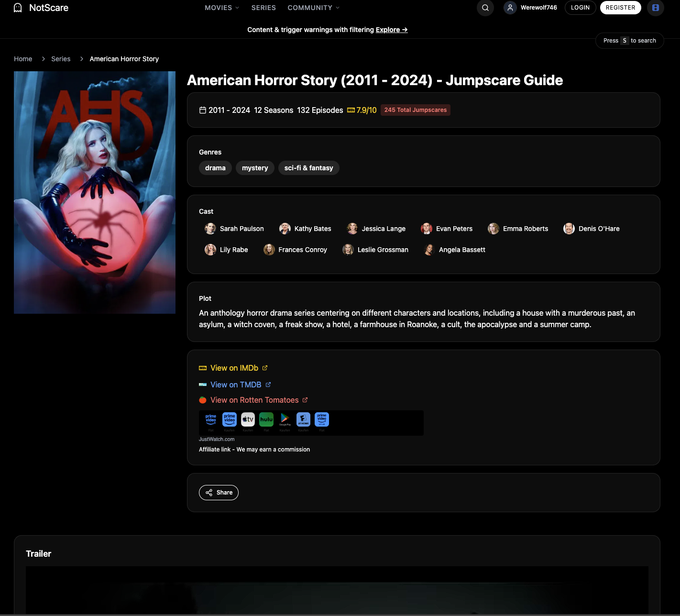Viewport: 680px width, 616px height.
Task: Toggle the mystery genre pill
Action: point(254,168)
